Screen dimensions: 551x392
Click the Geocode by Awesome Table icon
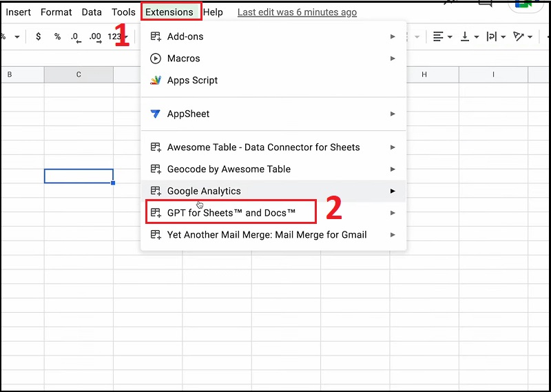point(156,169)
